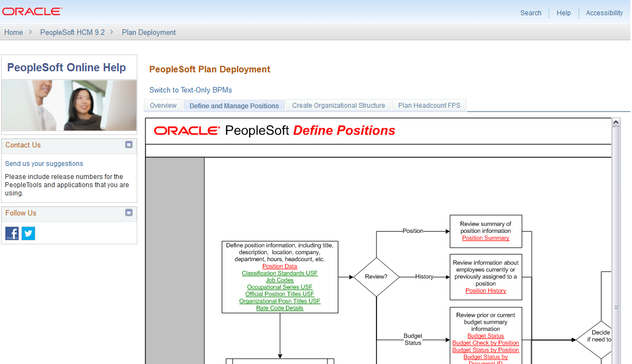Click Switch to Text-Only BPMs link
632x364 pixels.
[x=191, y=90]
